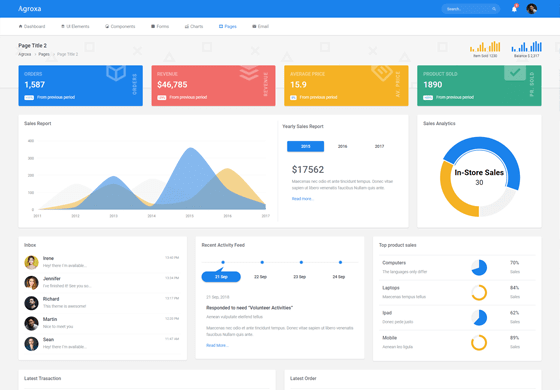Click Agroxa in the breadcrumb
This screenshot has width=560, height=390.
point(25,54)
